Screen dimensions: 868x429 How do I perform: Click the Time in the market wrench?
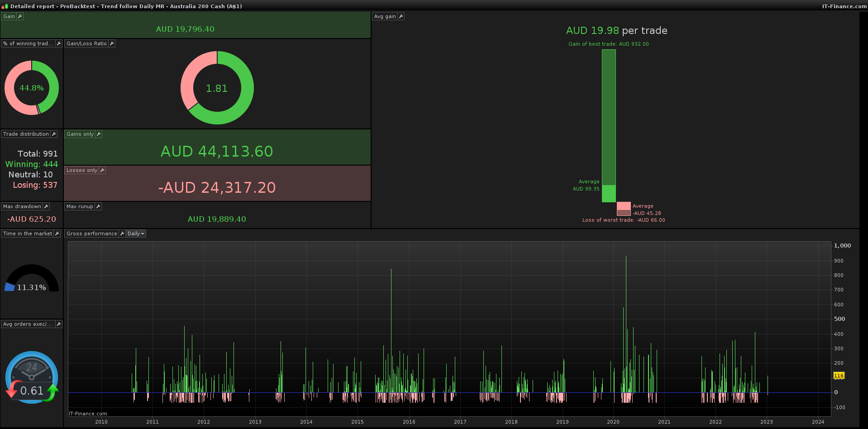(x=57, y=234)
